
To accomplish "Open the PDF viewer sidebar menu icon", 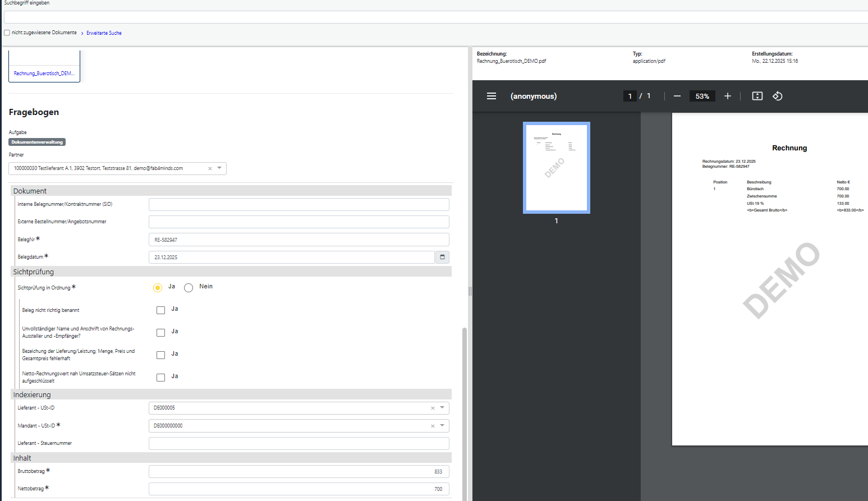I will coord(491,96).
